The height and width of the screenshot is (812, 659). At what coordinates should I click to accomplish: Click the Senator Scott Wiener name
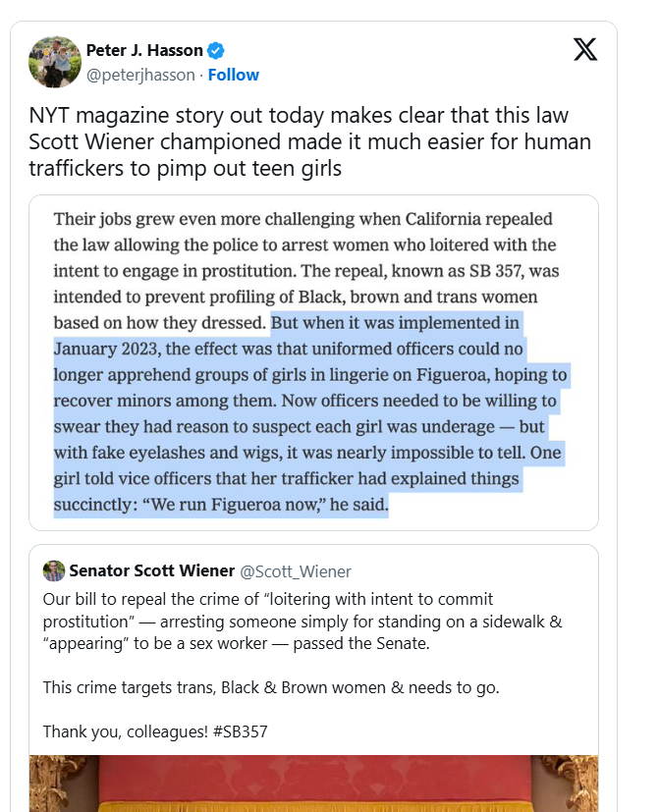[x=152, y=570]
